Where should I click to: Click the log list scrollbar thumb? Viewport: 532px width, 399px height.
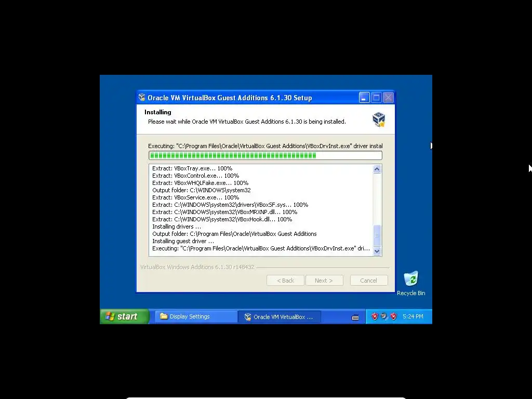pyautogui.click(x=377, y=235)
